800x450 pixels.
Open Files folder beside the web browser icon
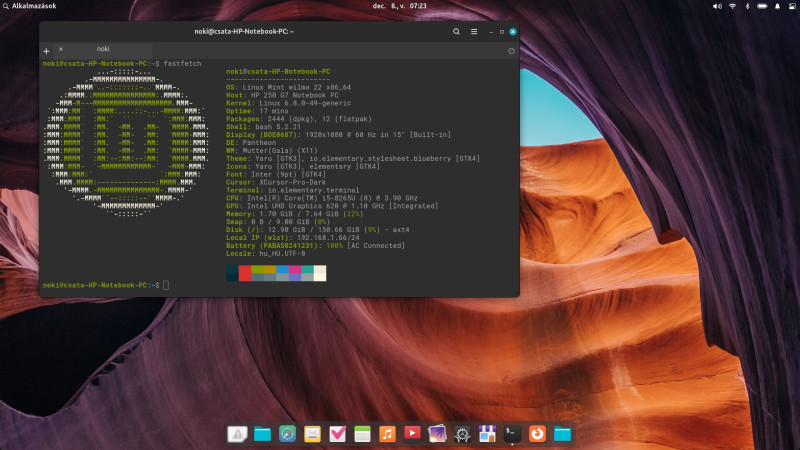pos(262,434)
